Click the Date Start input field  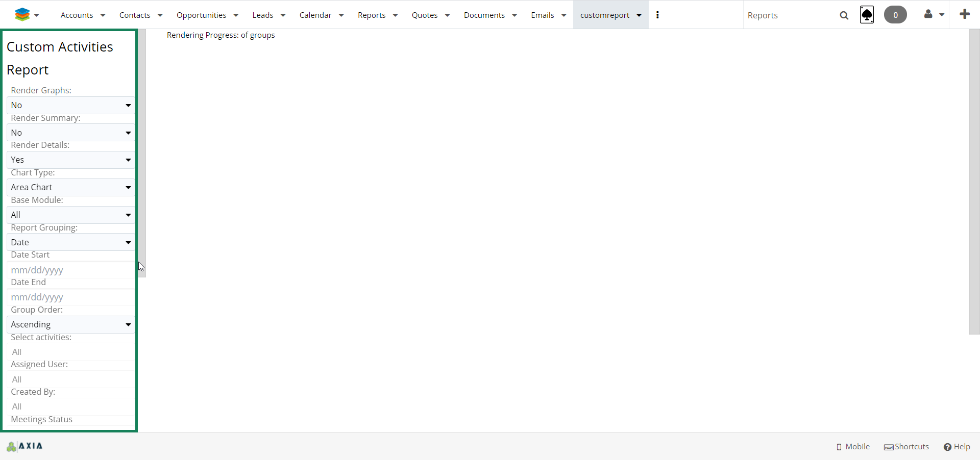70,270
